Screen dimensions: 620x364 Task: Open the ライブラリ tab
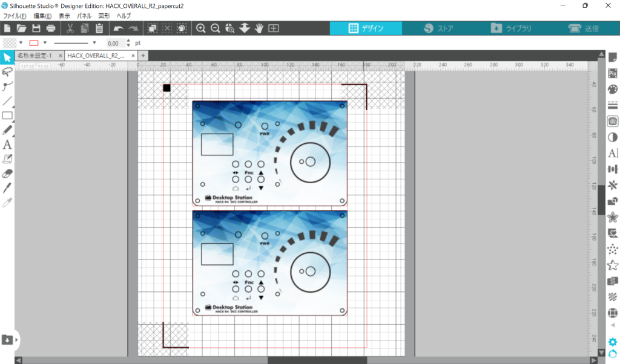510,28
